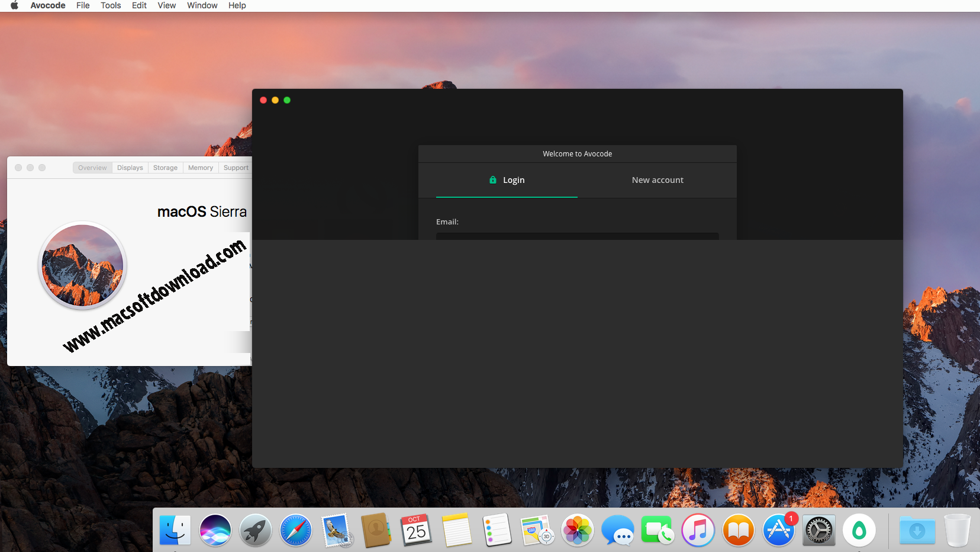Open Photos flower icon in dock
980x552 pixels.
pyautogui.click(x=578, y=530)
